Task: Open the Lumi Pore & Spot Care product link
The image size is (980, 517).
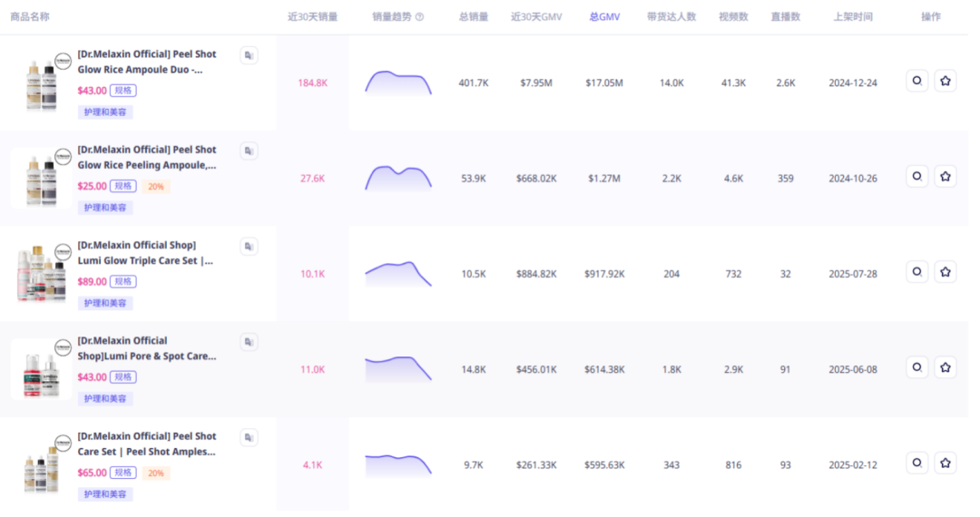Action: (x=147, y=348)
